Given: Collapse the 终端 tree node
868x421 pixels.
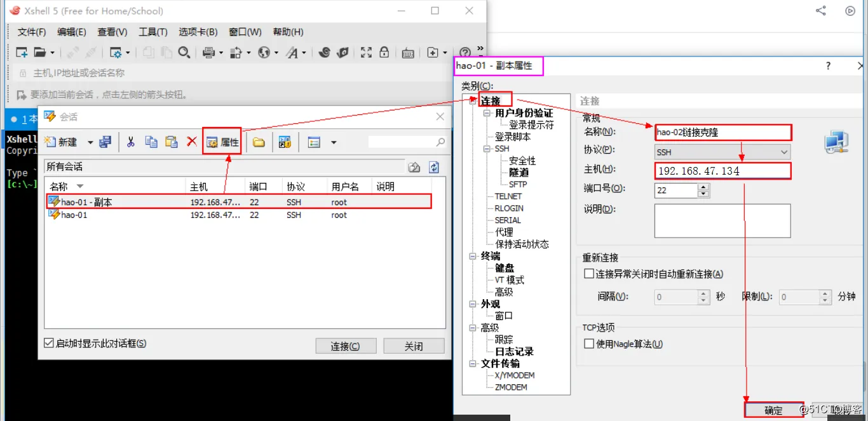Looking at the screenshot, I should tap(473, 256).
